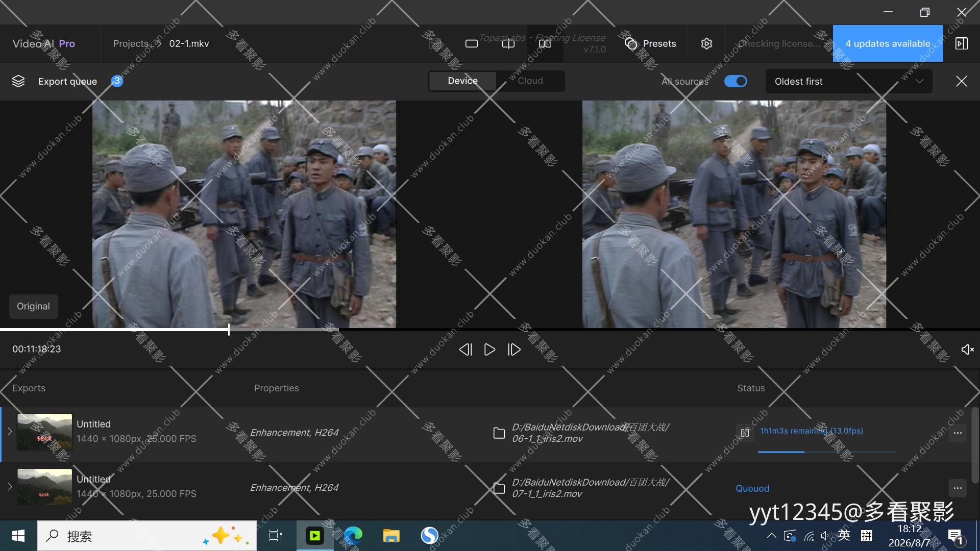The image size is (980, 551).
Task: Click the enhanced video preview on the right
Action: [734, 214]
